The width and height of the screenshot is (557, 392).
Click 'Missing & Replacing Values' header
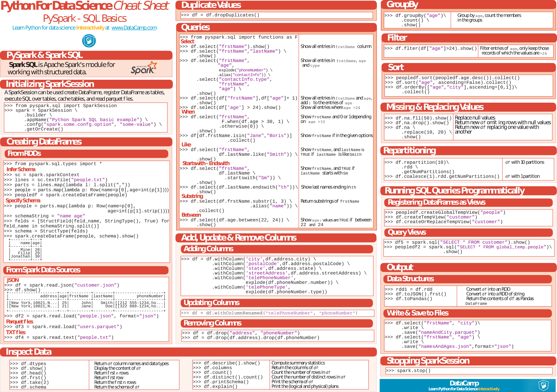[468, 107]
